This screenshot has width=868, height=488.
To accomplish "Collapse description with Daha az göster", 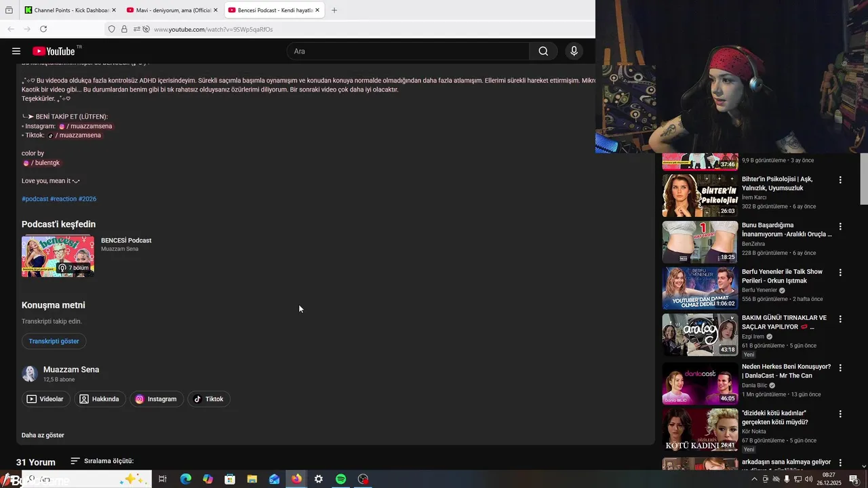I will click(43, 435).
